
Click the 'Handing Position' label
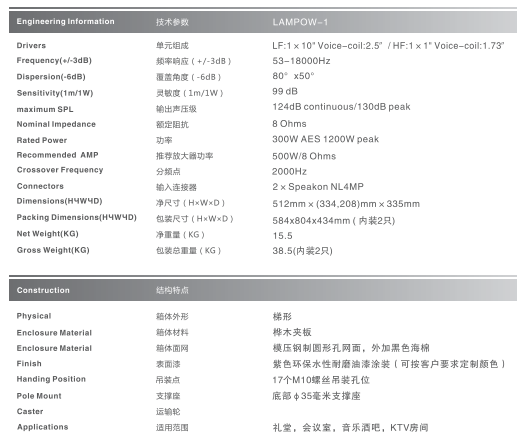click(51, 379)
